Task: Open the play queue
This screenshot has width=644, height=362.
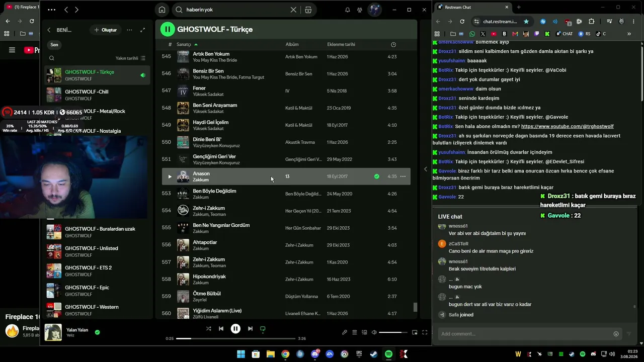Action: coord(354,332)
